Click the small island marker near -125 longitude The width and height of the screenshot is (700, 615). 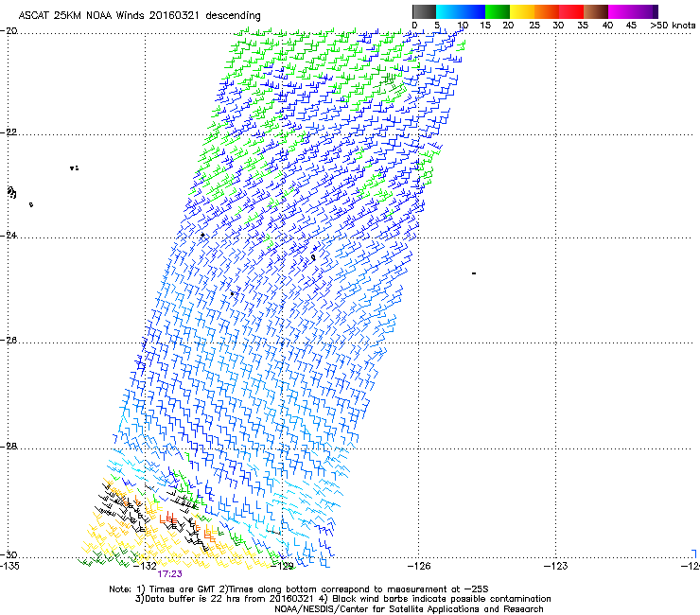coord(474,273)
